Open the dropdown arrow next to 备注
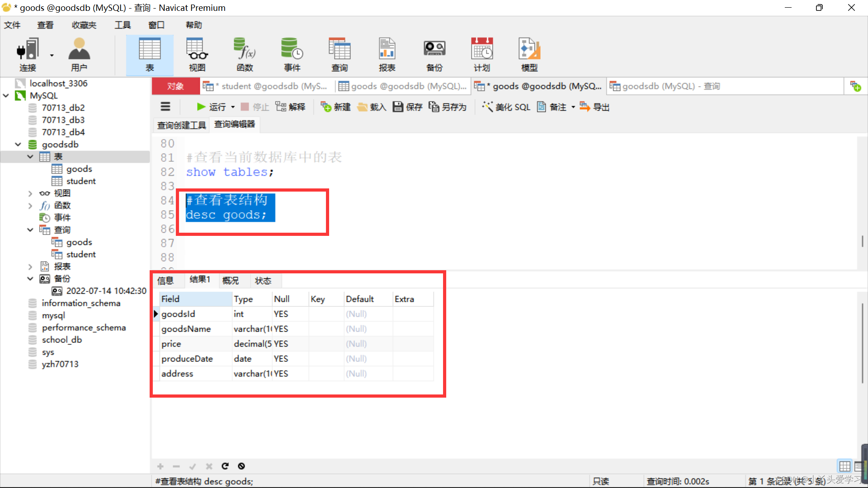Screen dimensions: 868x488 click(x=573, y=107)
